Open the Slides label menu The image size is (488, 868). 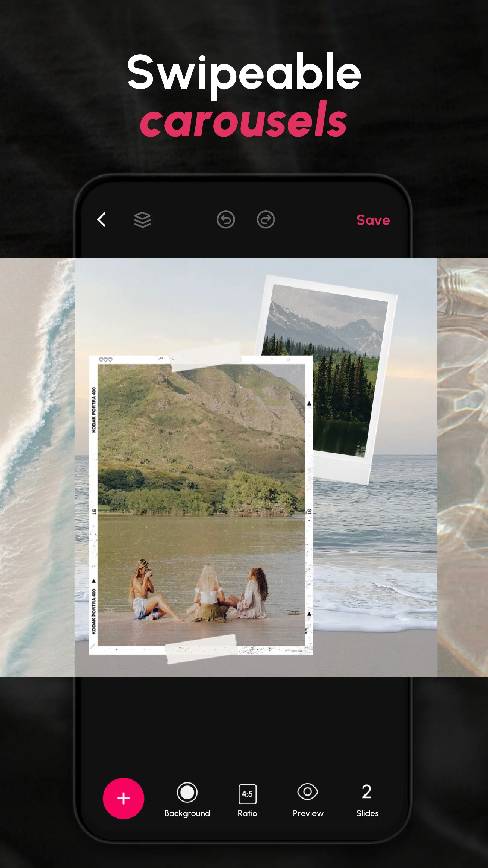(367, 813)
